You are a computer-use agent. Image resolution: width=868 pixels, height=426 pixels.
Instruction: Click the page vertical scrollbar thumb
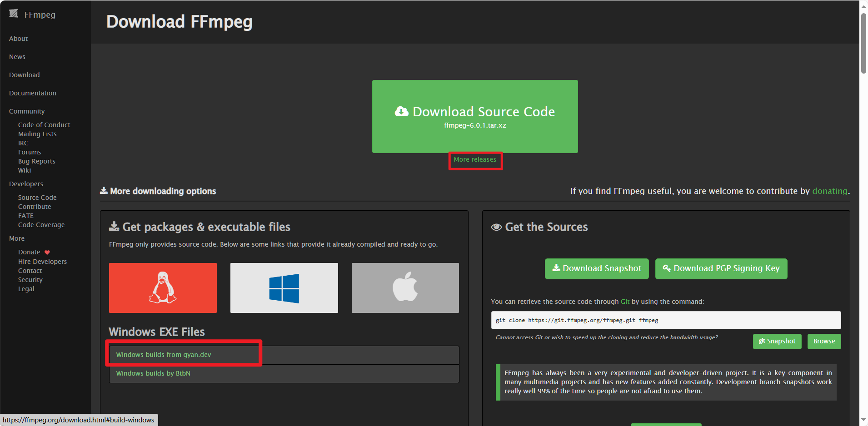pos(863,43)
